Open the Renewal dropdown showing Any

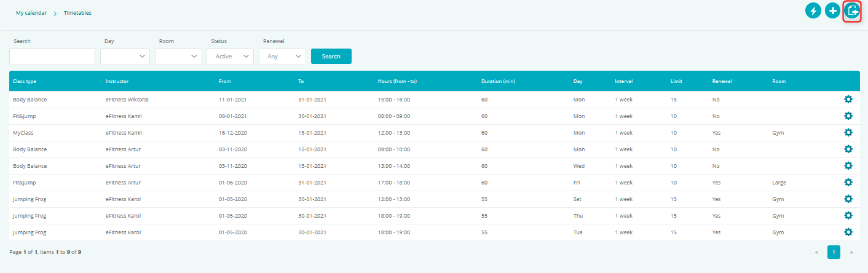pyautogui.click(x=283, y=57)
